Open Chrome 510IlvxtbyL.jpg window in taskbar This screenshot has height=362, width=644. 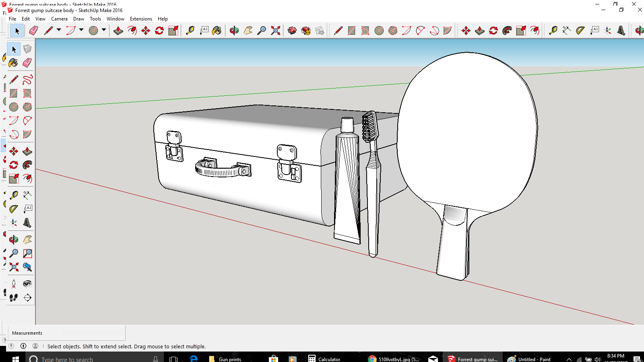tap(394, 359)
